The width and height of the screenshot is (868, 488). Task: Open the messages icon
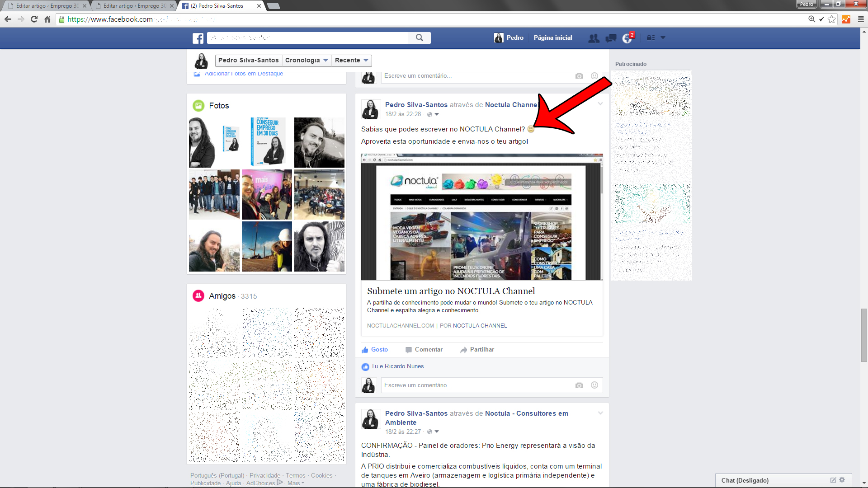[x=611, y=38]
